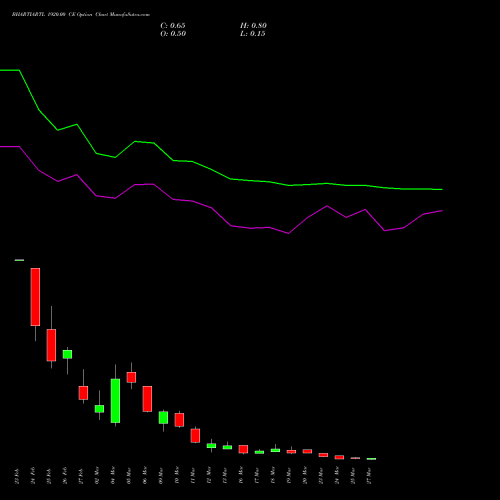Screen dimensions: 500x500
Task: Click the green 12 Mar candlestick
Action: 211,446
